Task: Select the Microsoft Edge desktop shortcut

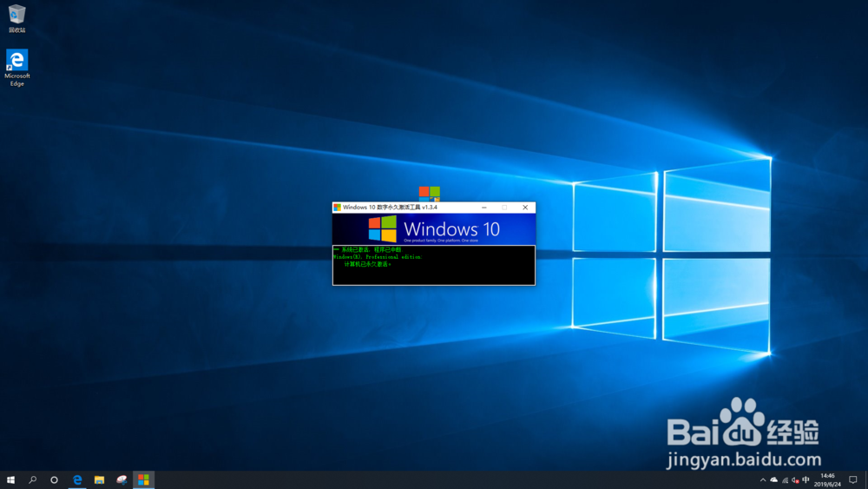Action: (16, 68)
